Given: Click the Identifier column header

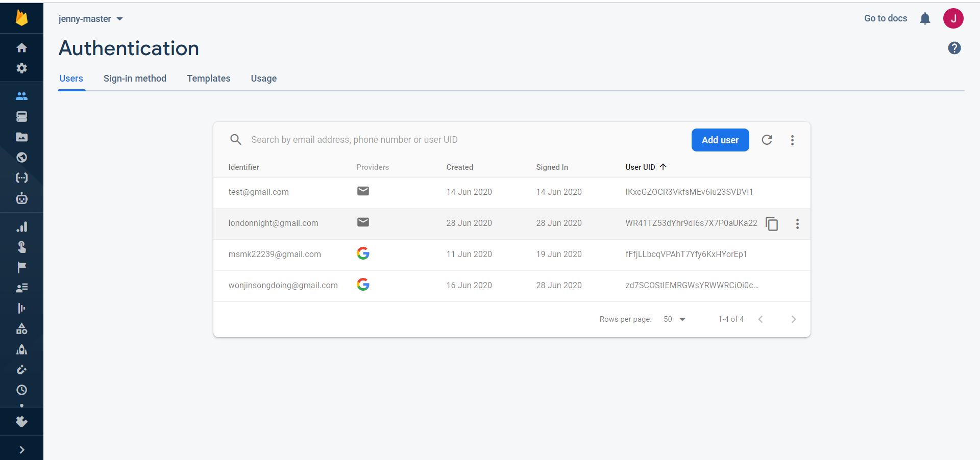Looking at the screenshot, I should point(243,167).
